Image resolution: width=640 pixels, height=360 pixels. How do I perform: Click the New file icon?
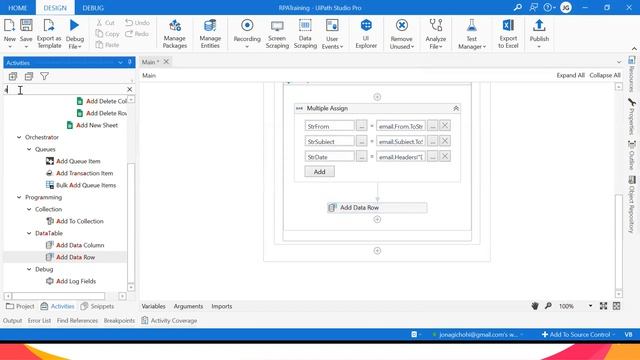[9, 25]
